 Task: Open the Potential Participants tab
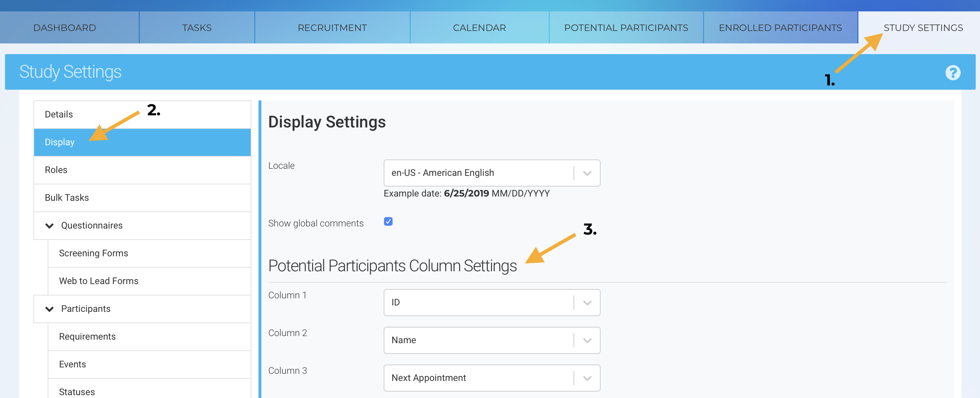click(x=626, y=28)
